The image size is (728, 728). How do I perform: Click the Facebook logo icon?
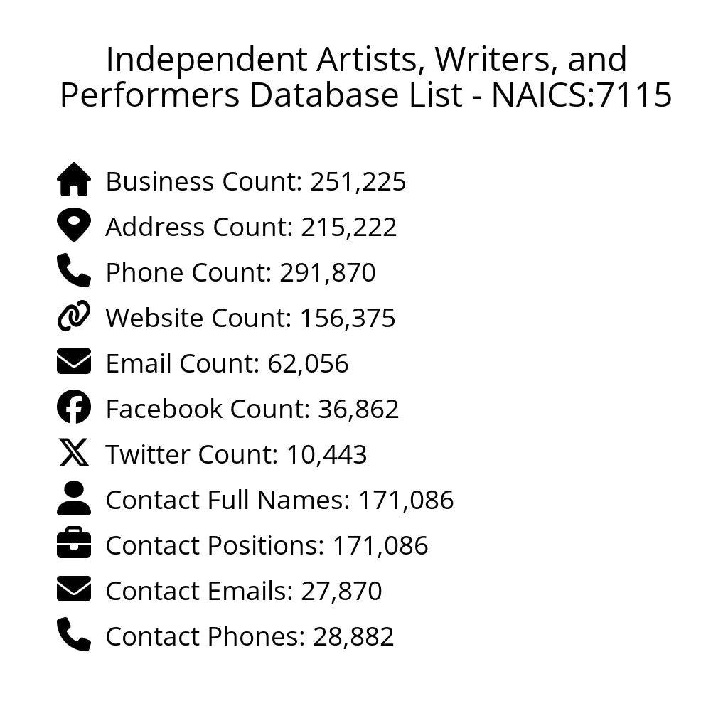click(74, 407)
